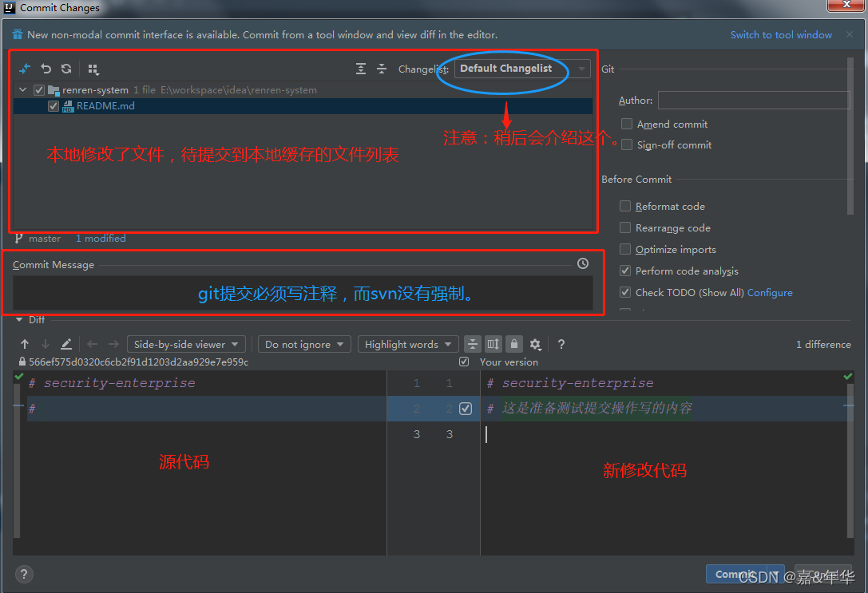
Task: Collapse all nodes in the changes tree
Action: [382, 69]
